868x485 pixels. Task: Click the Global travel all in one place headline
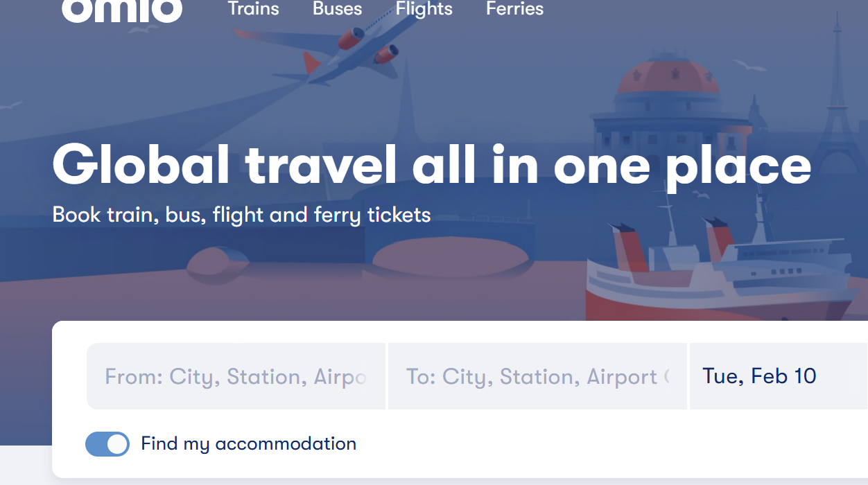click(x=431, y=165)
